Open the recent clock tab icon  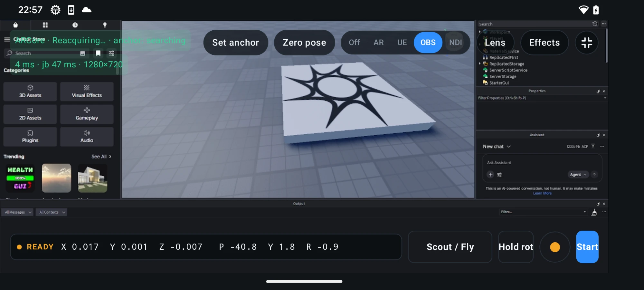coord(75,25)
